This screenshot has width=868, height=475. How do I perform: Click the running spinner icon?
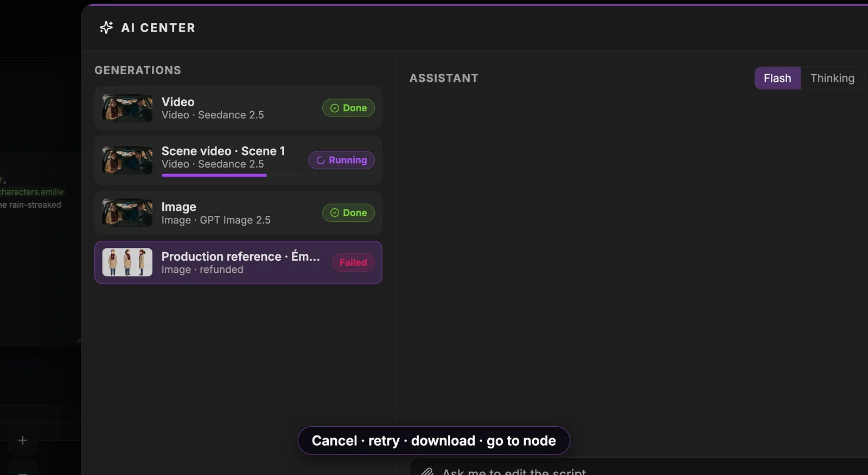click(321, 161)
